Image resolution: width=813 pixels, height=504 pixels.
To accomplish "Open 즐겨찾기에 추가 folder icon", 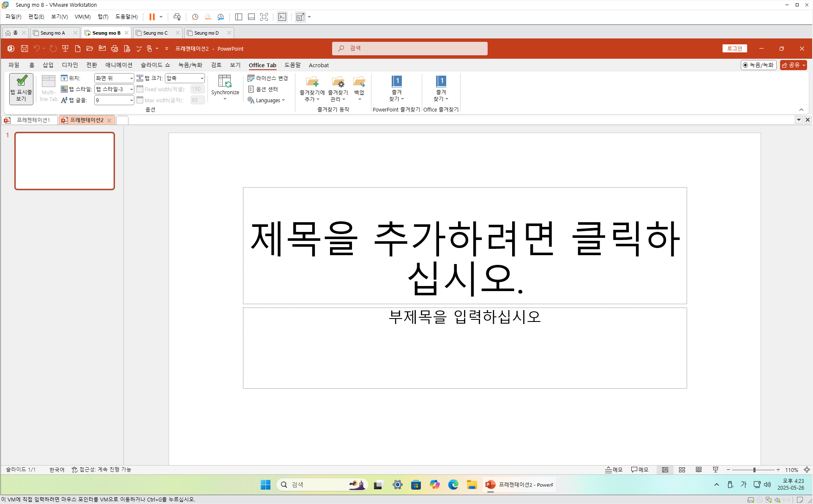I will point(312,82).
